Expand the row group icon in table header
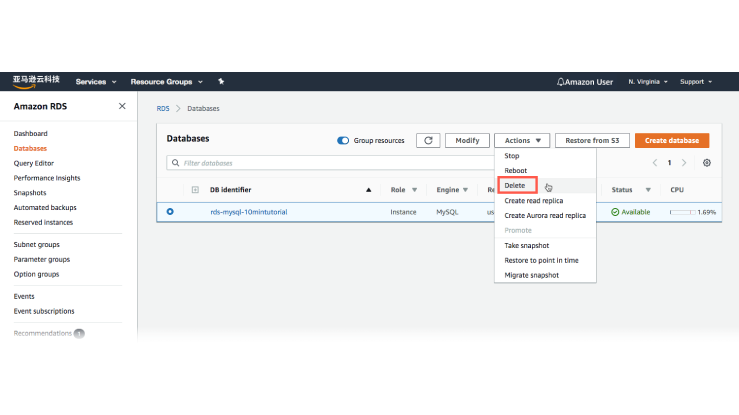The height and width of the screenshot is (415, 739). [195, 189]
